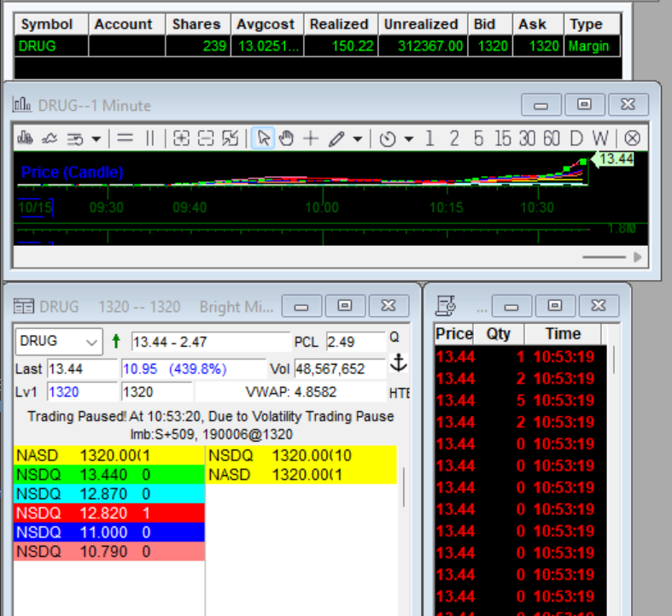Click the Time and Sales vertical scrollbar

[x=614, y=360]
